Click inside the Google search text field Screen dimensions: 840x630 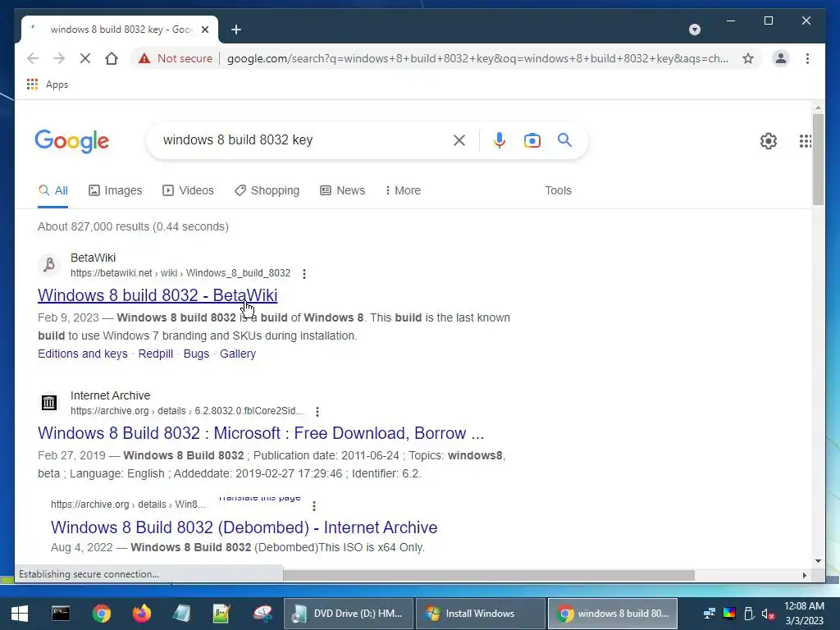(x=303, y=140)
